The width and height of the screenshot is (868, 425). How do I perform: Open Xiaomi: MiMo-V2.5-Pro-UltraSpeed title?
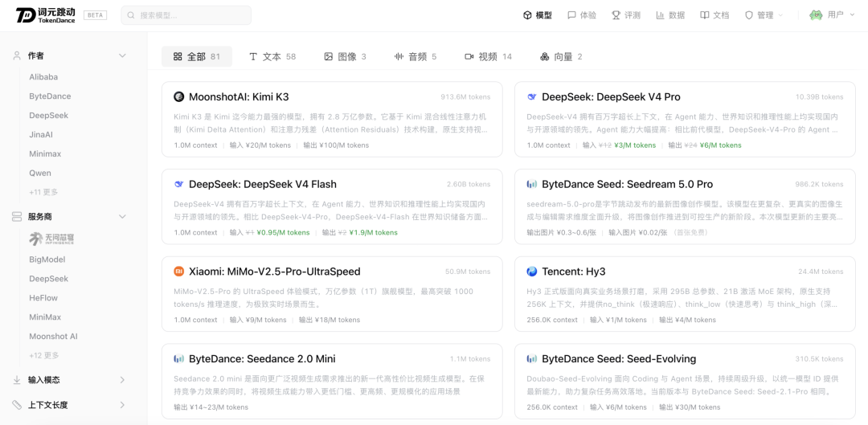(275, 272)
